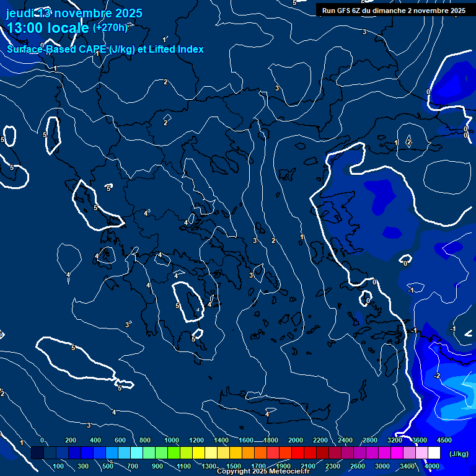The height and width of the screenshot is (476, 476).
Task: Click 'Surface-Based CAPE (J/kg) et Lifted Index' title
Action: click(x=105, y=49)
